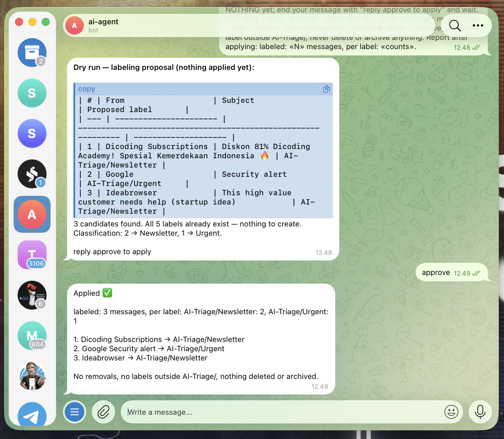This screenshot has height=439, width=504.
Task: Attach a file with the paperclip
Action: [103, 412]
